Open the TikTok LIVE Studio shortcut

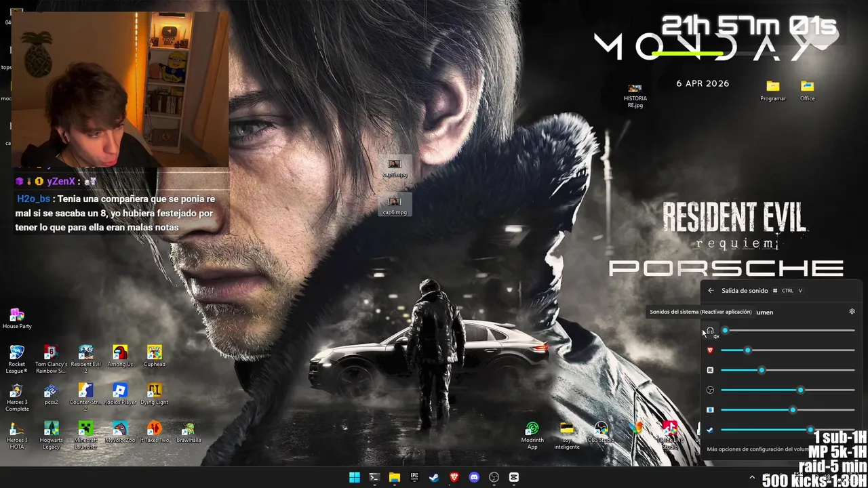pyautogui.click(x=669, y=436)
